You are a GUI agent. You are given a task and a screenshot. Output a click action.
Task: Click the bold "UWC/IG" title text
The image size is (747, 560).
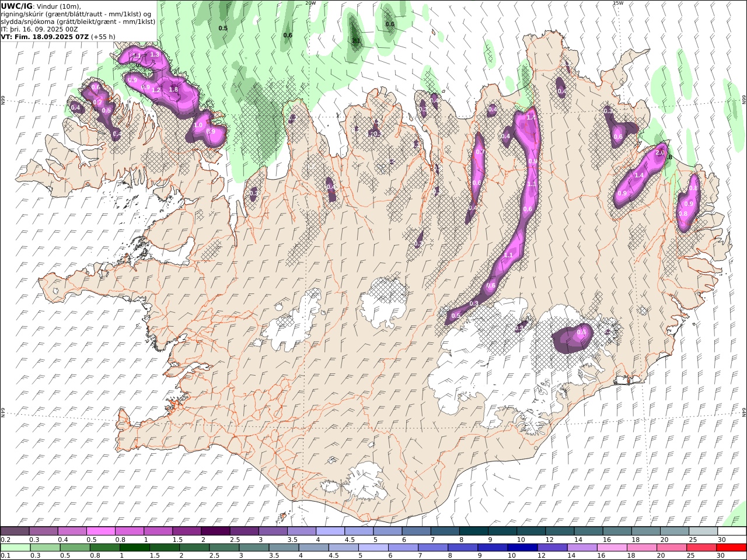coord(17,6)
